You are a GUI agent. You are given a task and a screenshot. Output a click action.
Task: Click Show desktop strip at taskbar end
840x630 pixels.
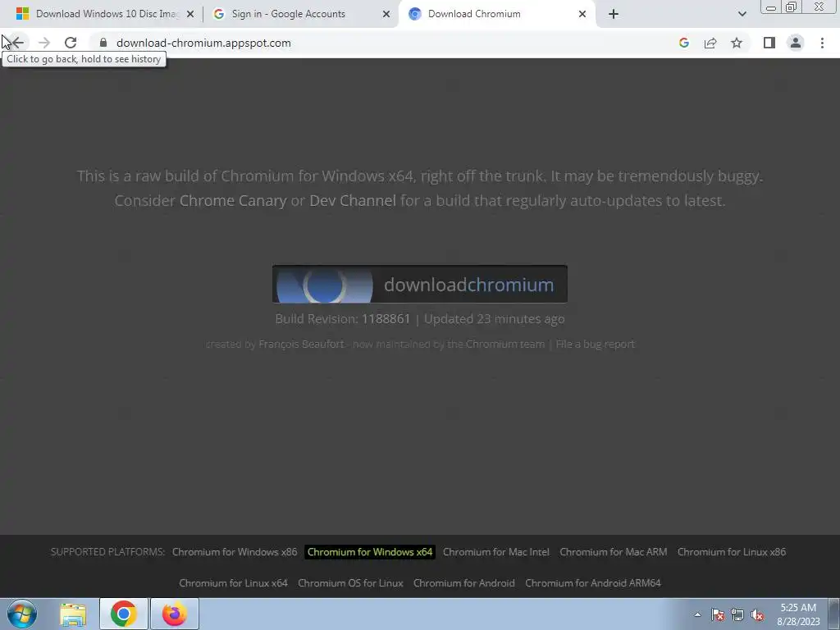[834, 614]
